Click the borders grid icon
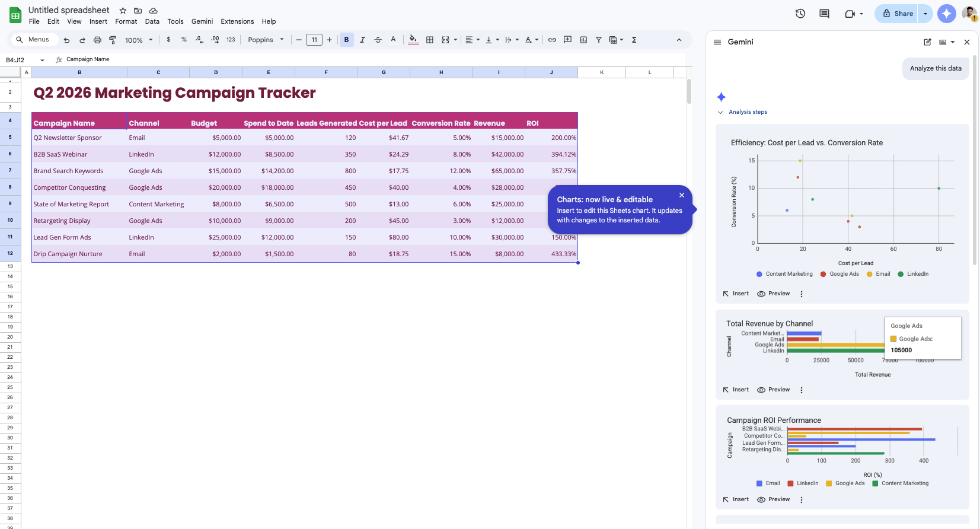 pos(430,40)
